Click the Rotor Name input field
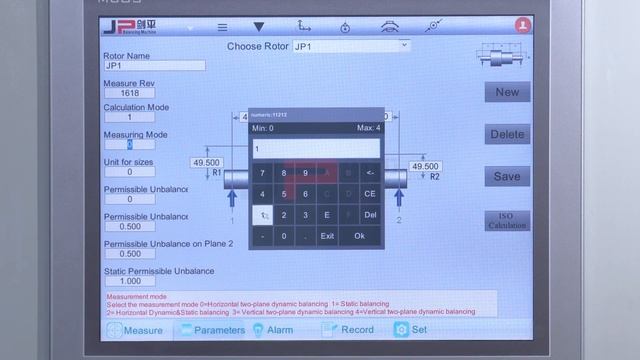Image resolution: width=640 pixels, height=360 pixels. [x=155, y=66]
